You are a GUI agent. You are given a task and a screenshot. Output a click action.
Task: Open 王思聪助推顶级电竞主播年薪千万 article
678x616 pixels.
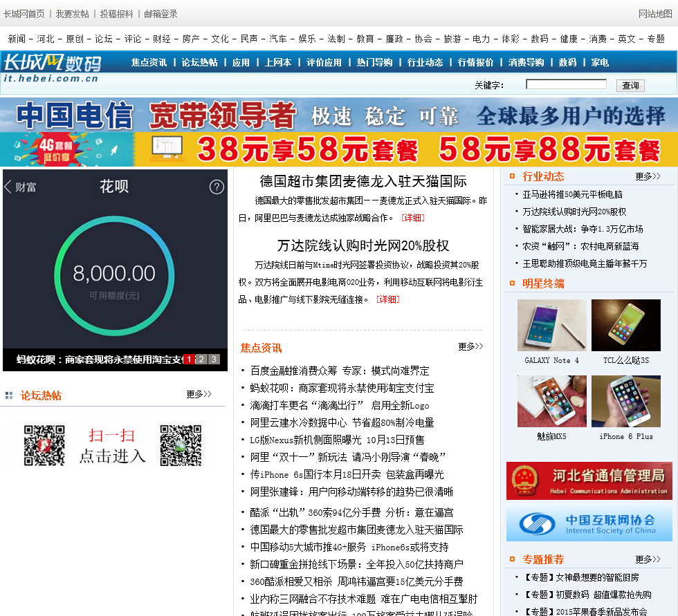[x=585, y=263]
